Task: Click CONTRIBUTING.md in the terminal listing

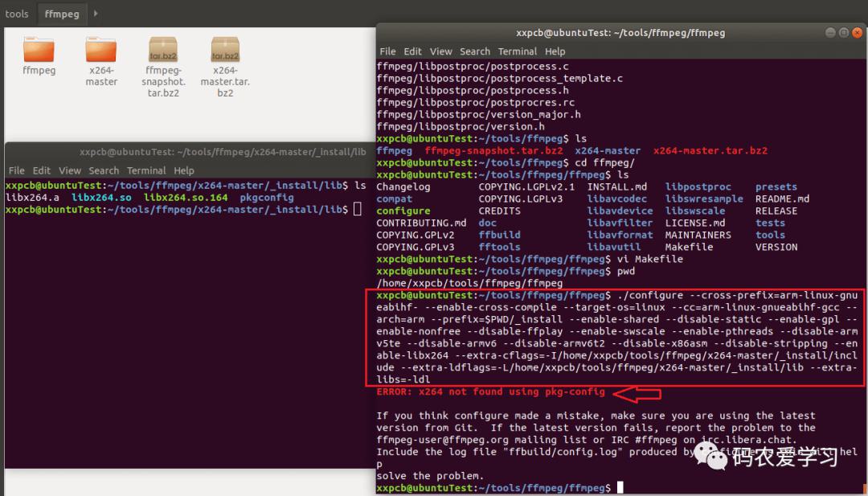Action: click(421, 223)
